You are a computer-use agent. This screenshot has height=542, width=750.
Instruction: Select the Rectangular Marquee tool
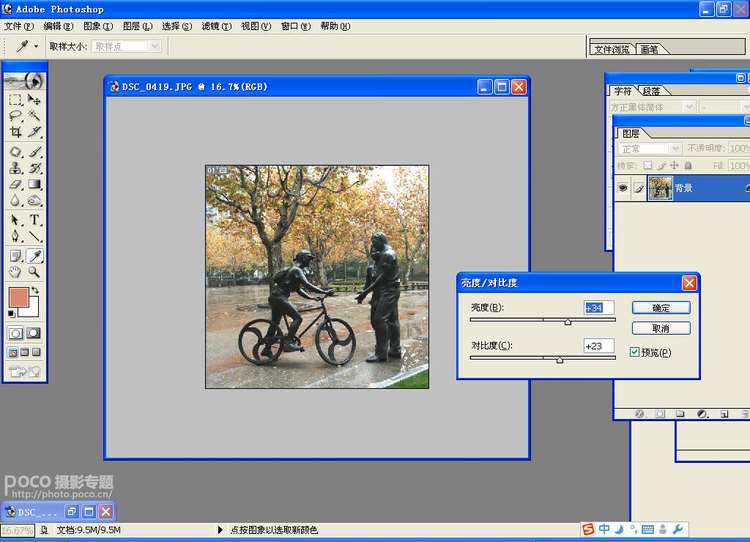pos(15,100)
